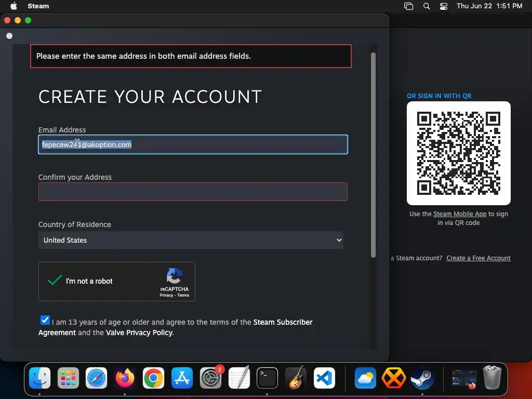Close the account creation window

click(x=7, y=20)
